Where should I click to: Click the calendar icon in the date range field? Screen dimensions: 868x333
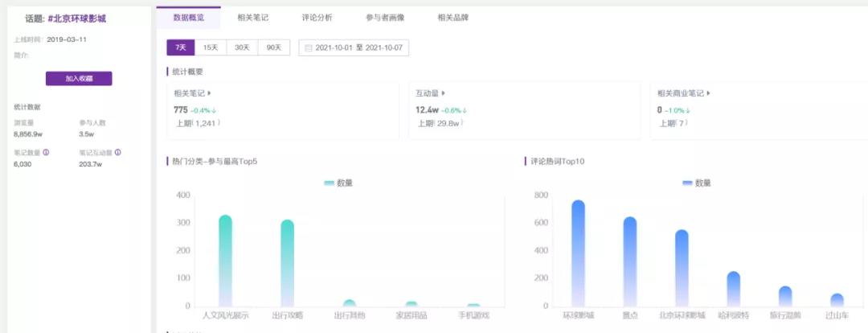pyautogui.click(x=309, y=48)
